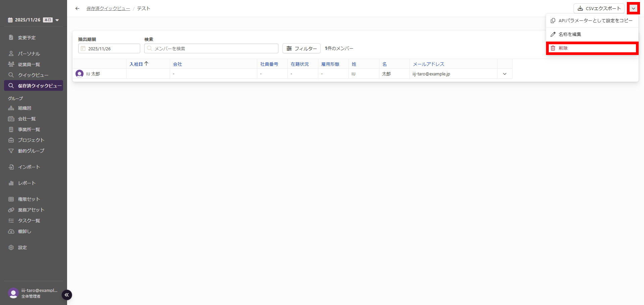
Task: Open the 組織図 sidebar icon
Action: click(x=11, y=108)
